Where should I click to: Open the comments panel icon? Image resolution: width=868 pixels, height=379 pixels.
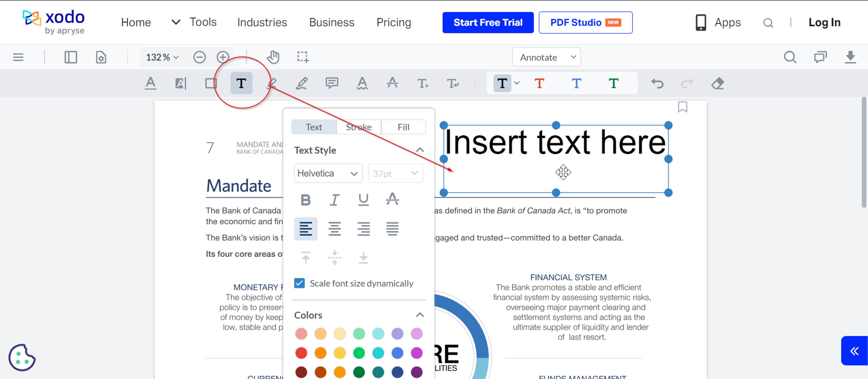(x=821, y=57)
